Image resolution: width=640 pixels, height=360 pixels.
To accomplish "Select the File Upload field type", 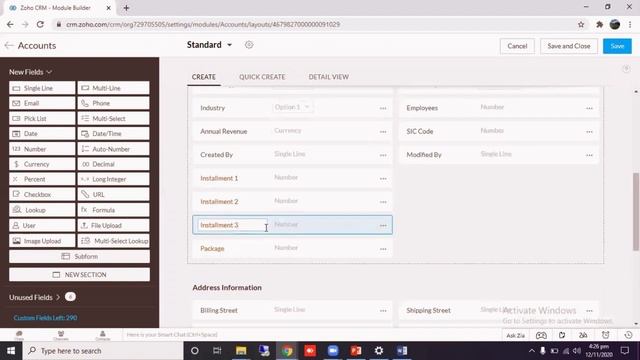I will pos(113,225).
